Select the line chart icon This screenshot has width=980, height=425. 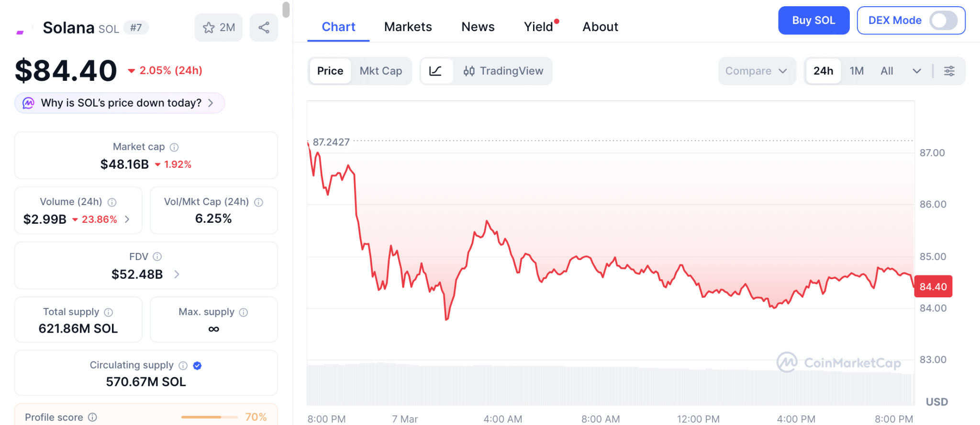(435, 71)
